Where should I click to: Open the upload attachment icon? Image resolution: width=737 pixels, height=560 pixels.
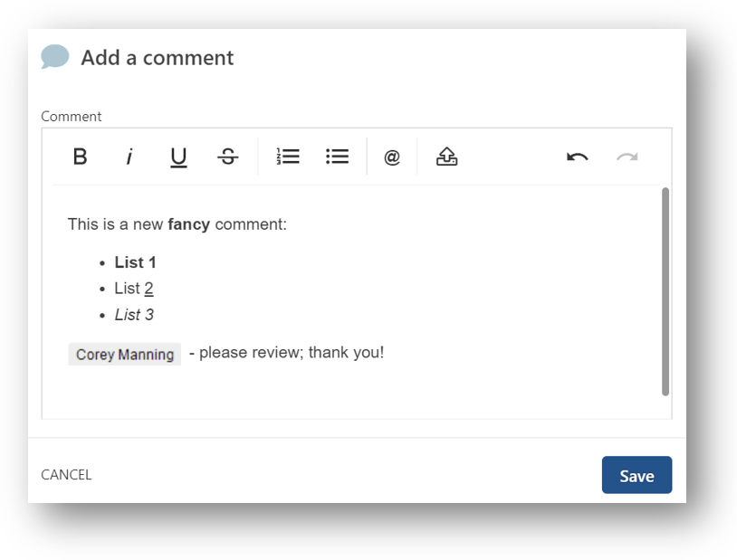coord(446,157)
